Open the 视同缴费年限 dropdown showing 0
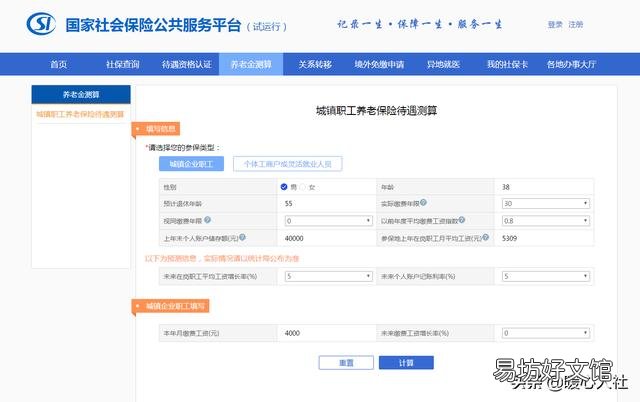 (329, 221)
